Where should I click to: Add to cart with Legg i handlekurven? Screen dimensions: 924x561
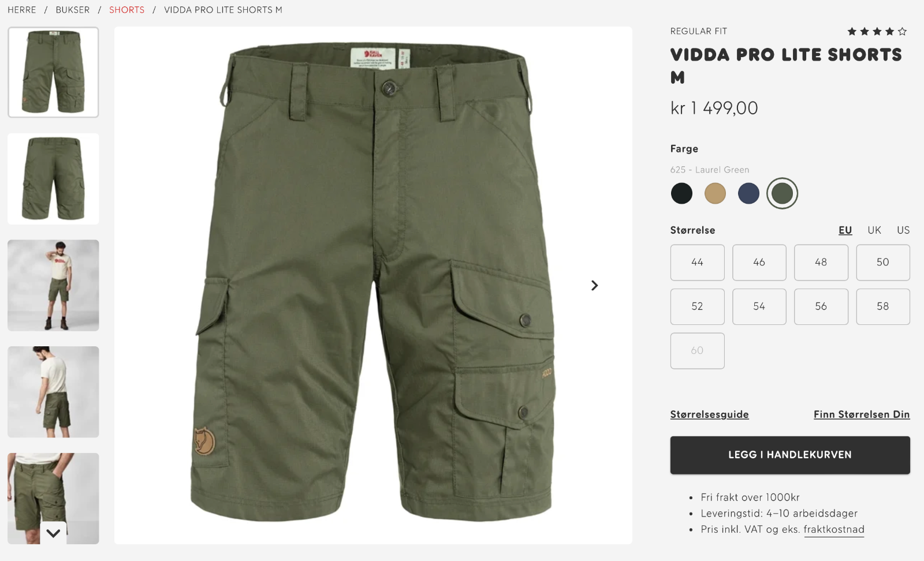coord(790,455)
